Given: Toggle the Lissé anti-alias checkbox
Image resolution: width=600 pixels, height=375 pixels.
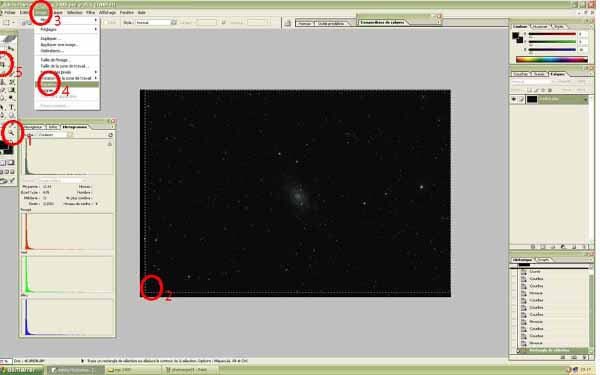Looking at the screenshot, I should (105, 23).
